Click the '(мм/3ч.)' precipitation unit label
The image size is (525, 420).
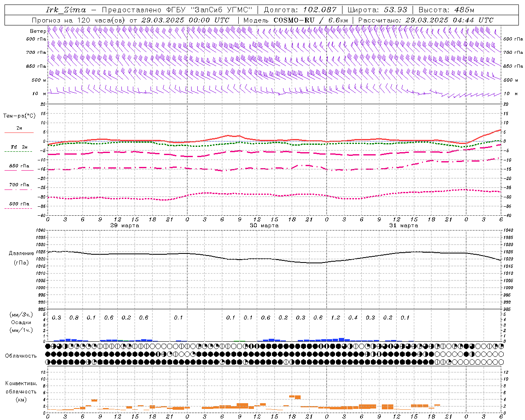coord(21,315)
